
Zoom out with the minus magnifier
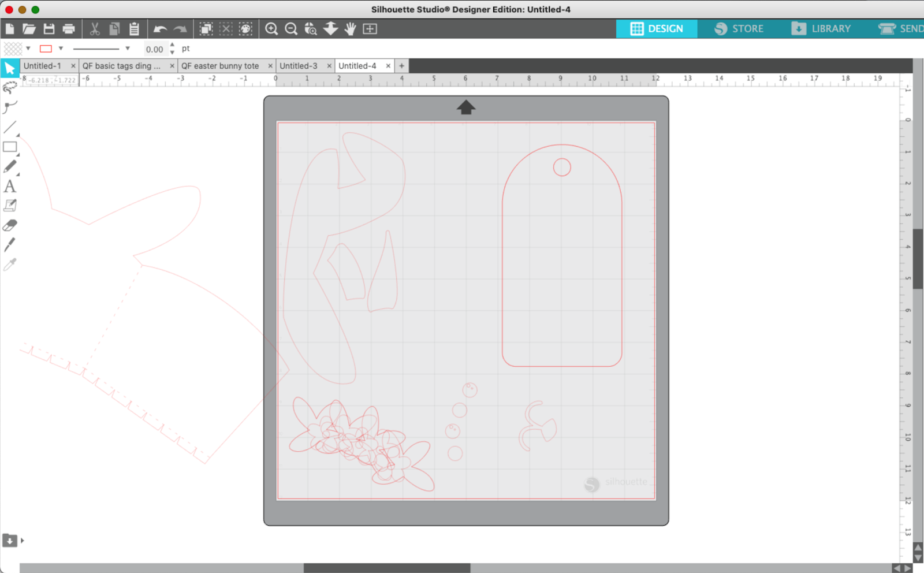291,29
